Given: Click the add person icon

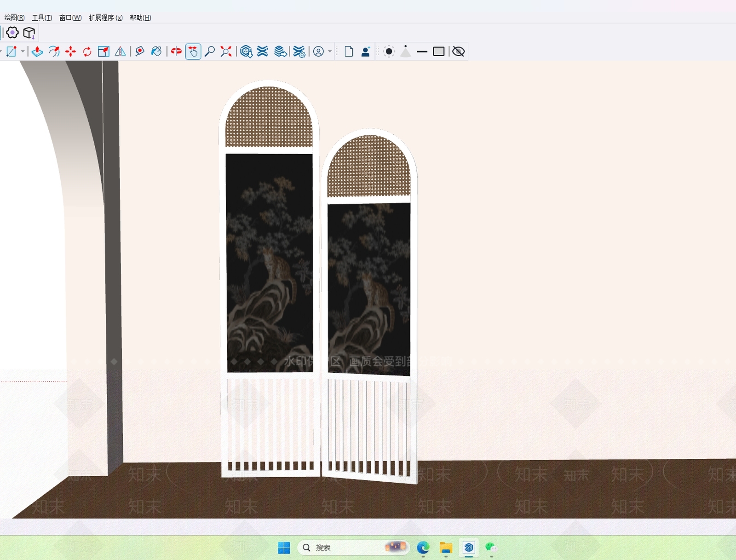Looking at the screenshot, I should click(366, 52).
